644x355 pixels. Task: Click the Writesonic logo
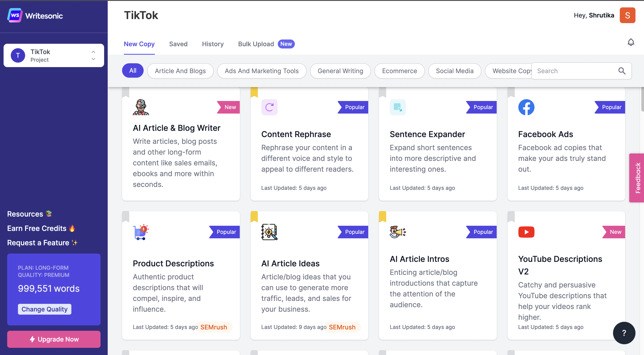click(x=35, y=15)
